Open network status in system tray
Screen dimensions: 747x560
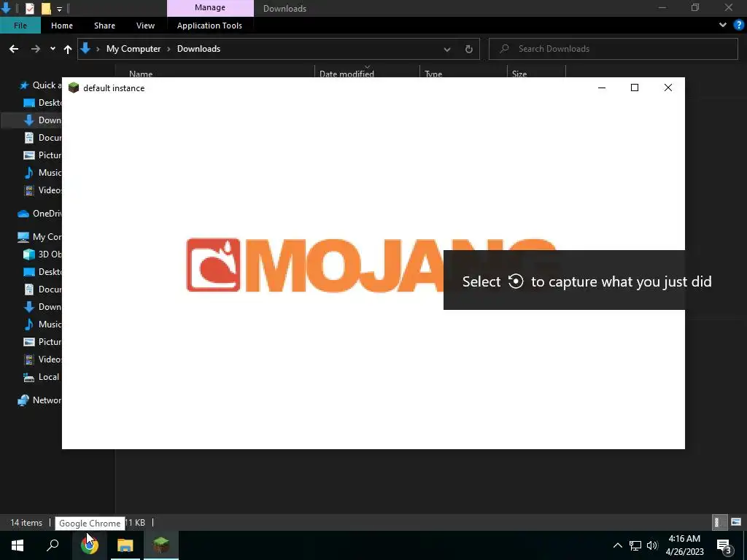(635, 545)
